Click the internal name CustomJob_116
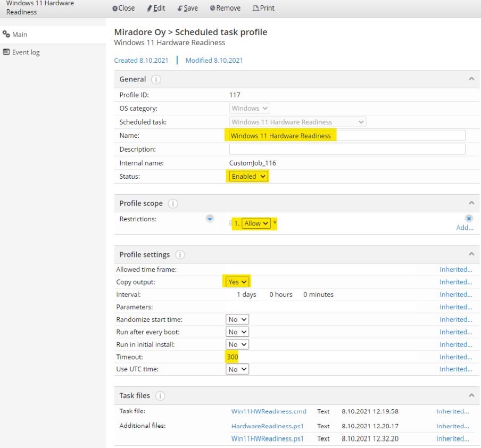 (x=252, y=163)
